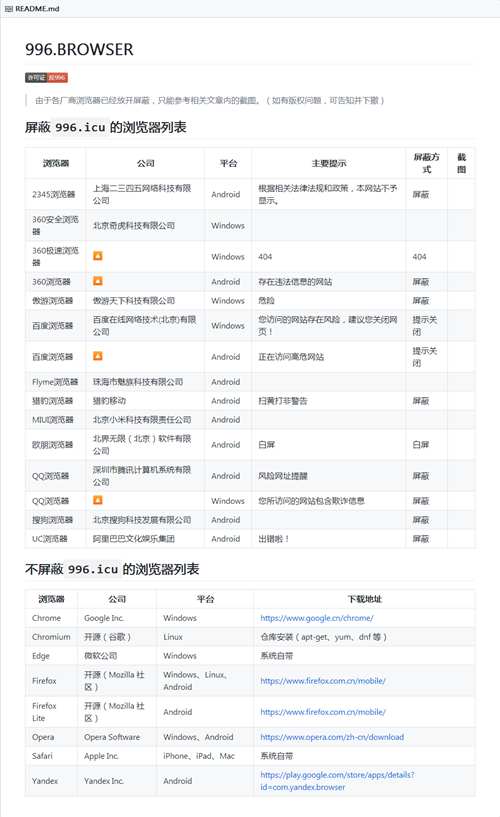Click the '不屏蔽 996.icu 的浏览器列表' heading
Viewport: 500px width, 817px height.
tap(112, 569)
